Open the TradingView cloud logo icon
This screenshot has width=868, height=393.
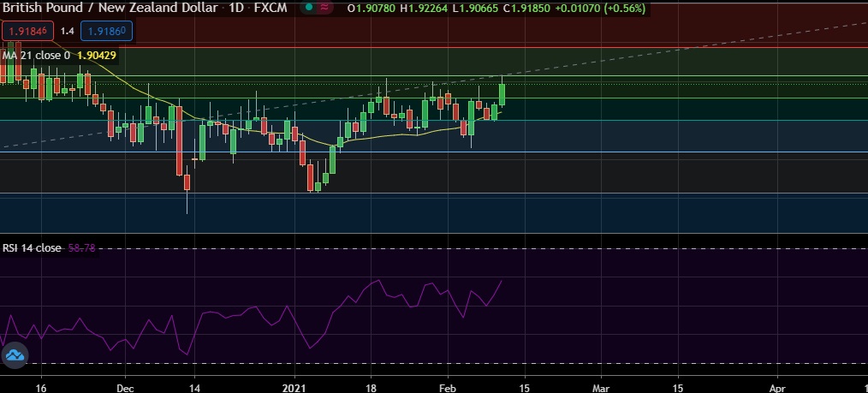(x=14, y=354)
